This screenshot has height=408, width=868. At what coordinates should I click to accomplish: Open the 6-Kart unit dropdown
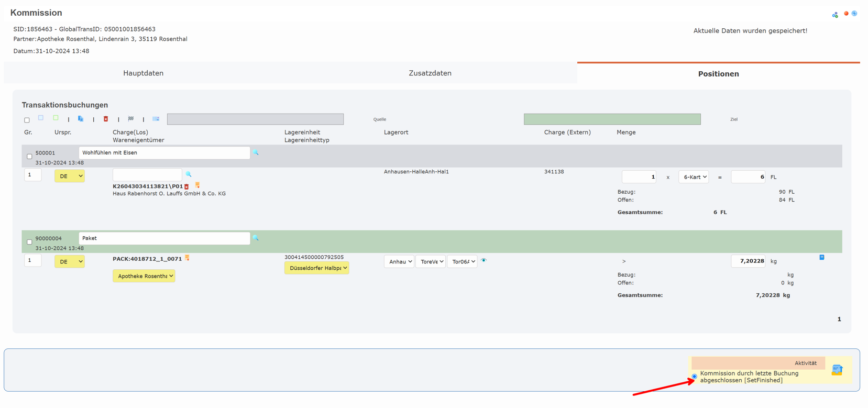(x=694, y=177)
